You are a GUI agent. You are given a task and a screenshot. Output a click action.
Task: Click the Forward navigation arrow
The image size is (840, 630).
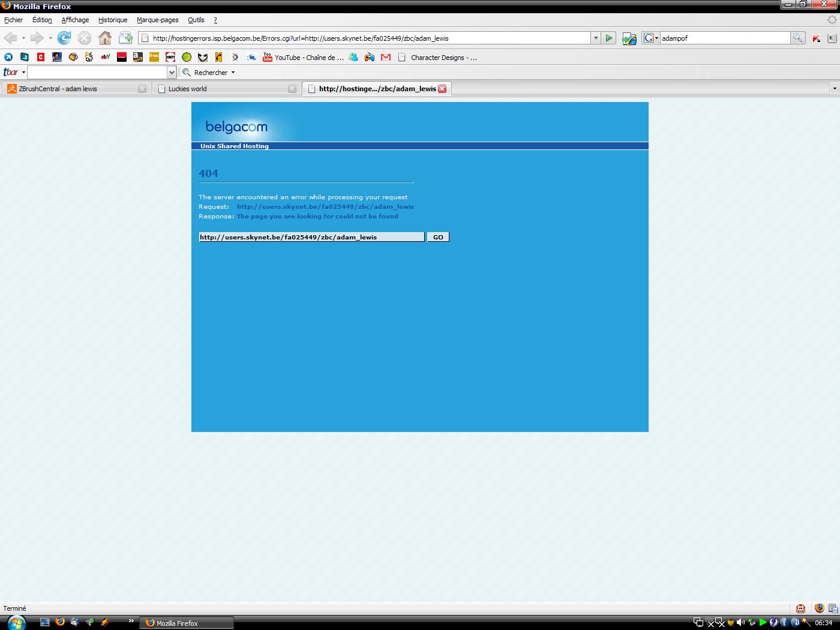[x=37, y=38]
